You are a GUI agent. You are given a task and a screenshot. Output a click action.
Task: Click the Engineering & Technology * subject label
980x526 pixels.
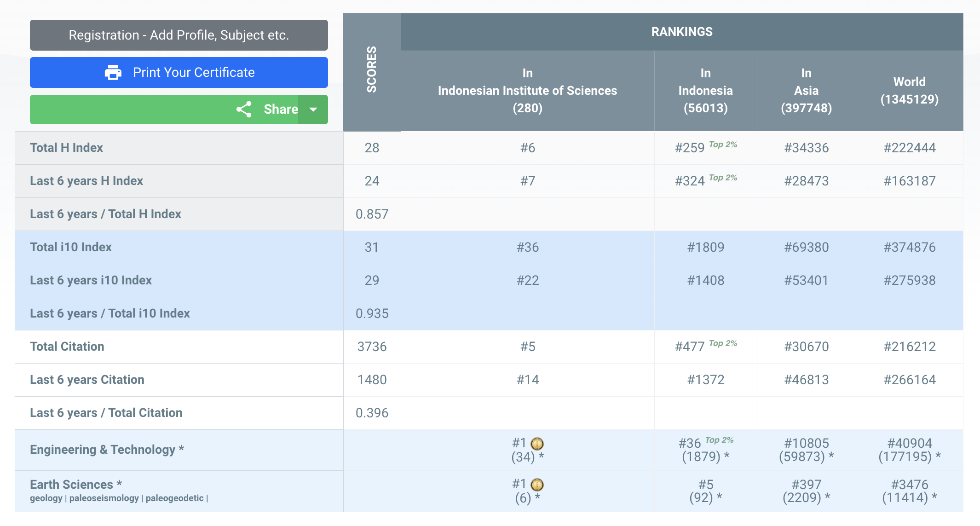107,450
